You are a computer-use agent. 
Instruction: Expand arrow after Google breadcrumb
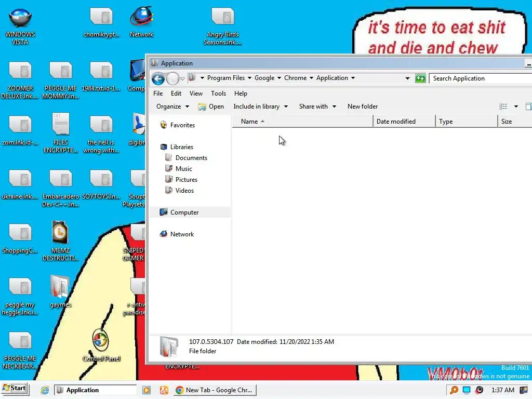279,78
